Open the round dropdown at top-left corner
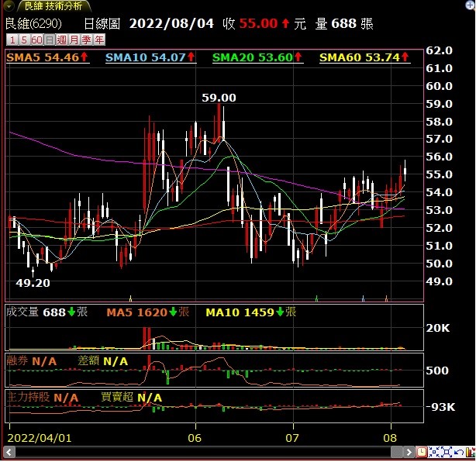 click(x=8, y=6)
